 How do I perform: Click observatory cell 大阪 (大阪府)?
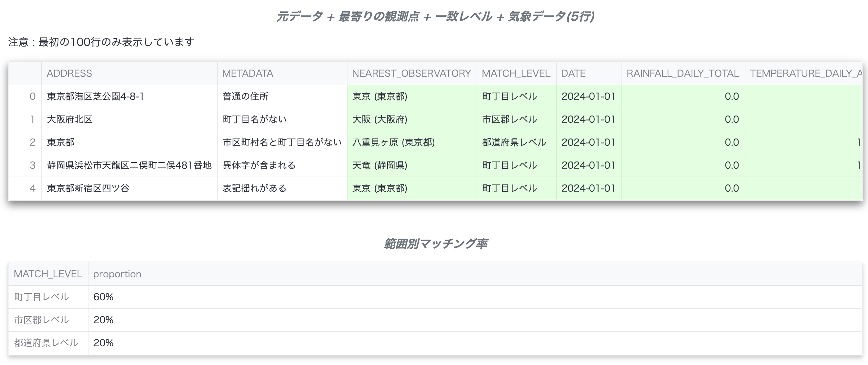(412, 119)
